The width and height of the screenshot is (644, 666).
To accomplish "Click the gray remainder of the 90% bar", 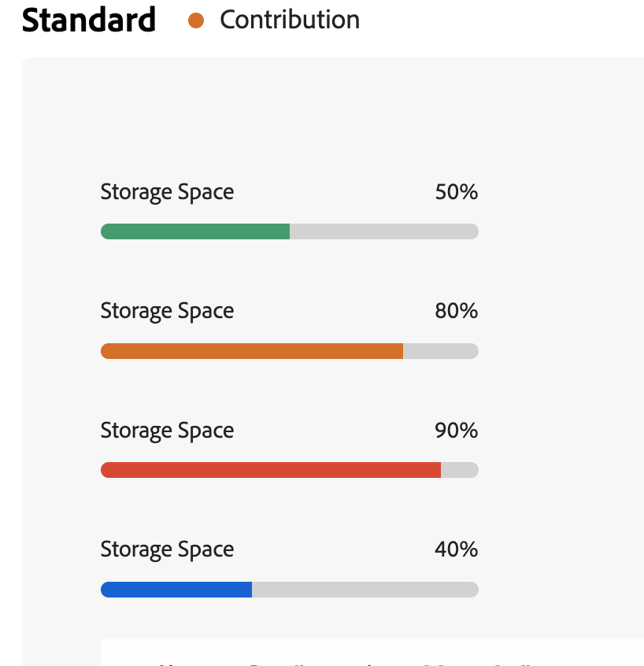I will (x=460, y=470).
